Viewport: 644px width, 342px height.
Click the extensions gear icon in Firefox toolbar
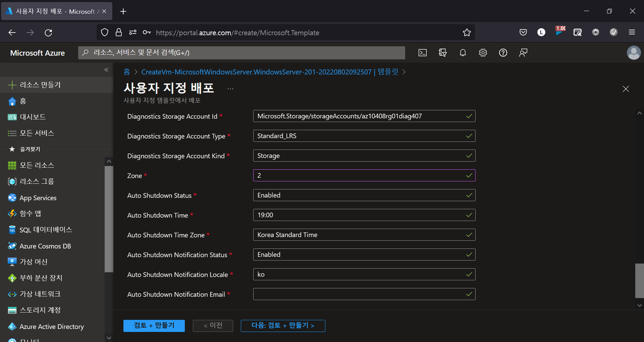point(596,32)
